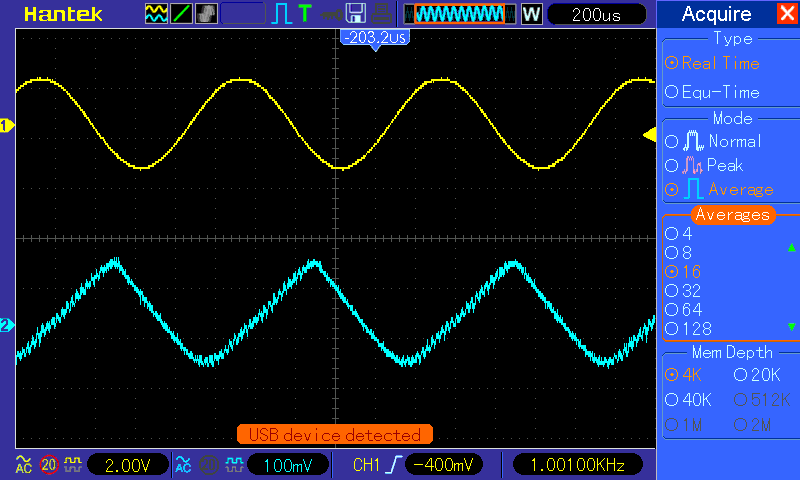The width and height of the screenshot is (800, 480).
Task: Click the CH2 100mV scale readout
Action: click(x=288, y=465)
